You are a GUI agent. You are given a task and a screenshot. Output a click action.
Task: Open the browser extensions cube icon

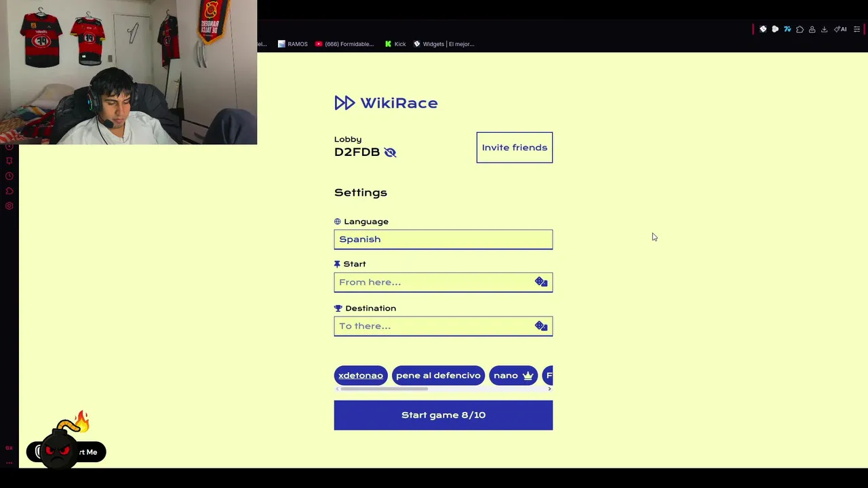click(800, 30)
